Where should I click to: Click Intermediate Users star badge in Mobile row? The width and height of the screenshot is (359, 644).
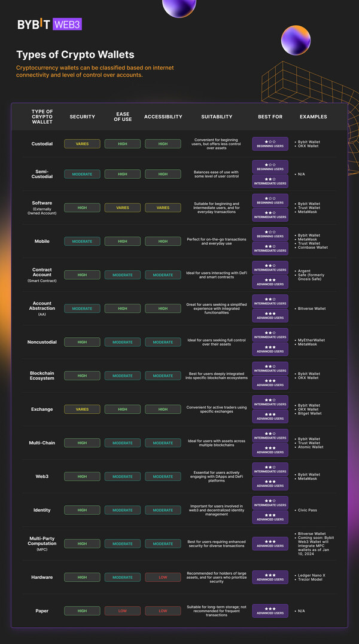(x=270, y=248)
